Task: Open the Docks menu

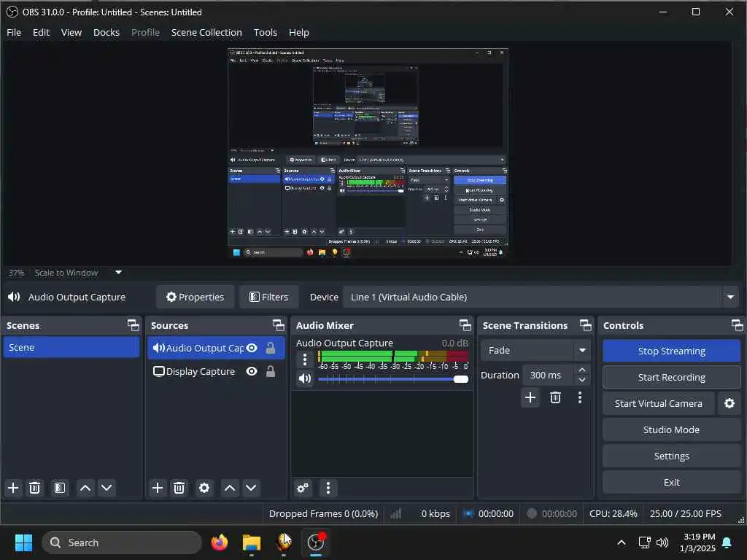Action: (107, 32)
